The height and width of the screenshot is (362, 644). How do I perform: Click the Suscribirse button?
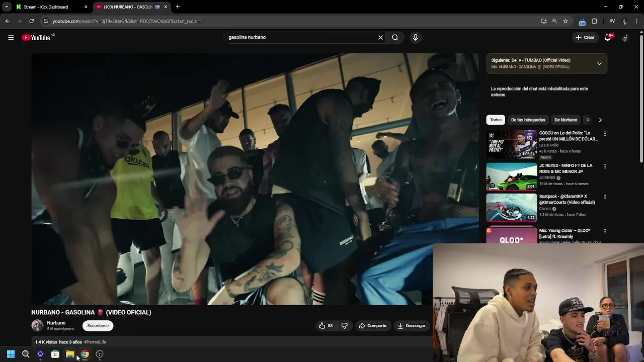tap(98, 326)
